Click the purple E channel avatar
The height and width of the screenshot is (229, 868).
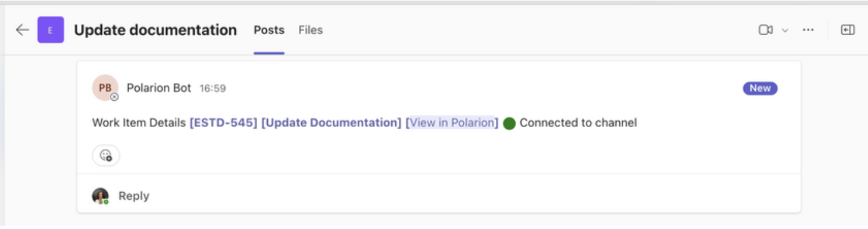click(x=51, y=30)
